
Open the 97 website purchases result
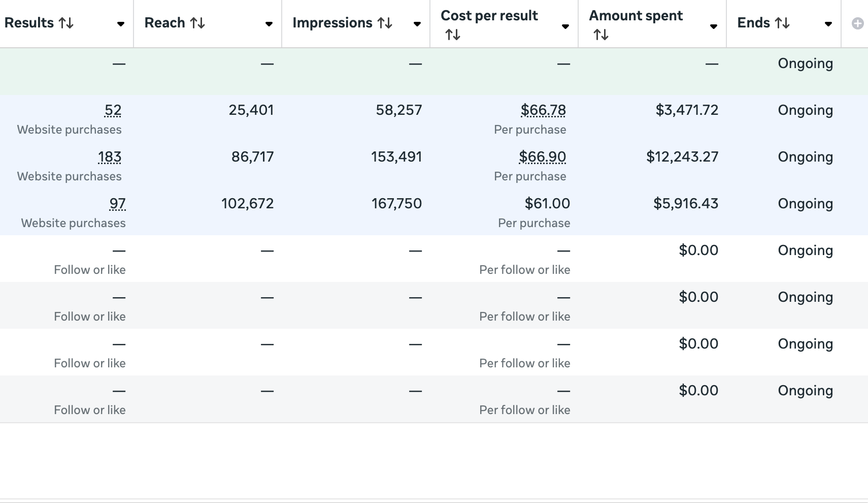click(x=117, y=204)
